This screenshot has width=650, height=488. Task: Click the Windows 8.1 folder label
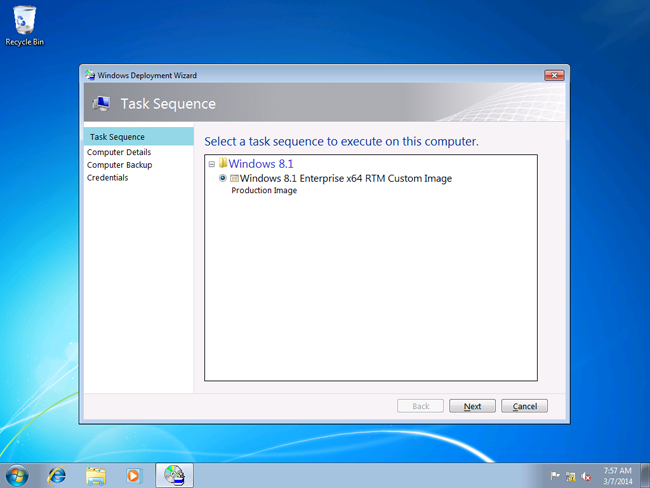261,164
